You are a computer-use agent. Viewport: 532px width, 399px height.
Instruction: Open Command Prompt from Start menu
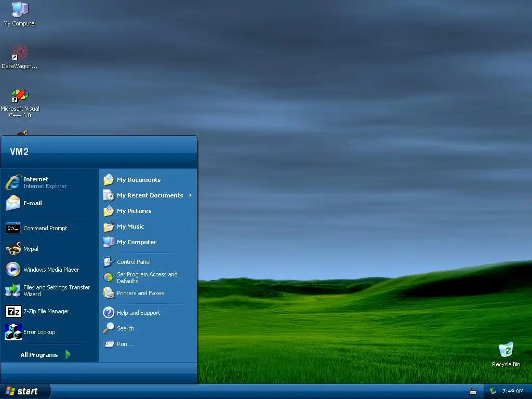coord(49,228)
